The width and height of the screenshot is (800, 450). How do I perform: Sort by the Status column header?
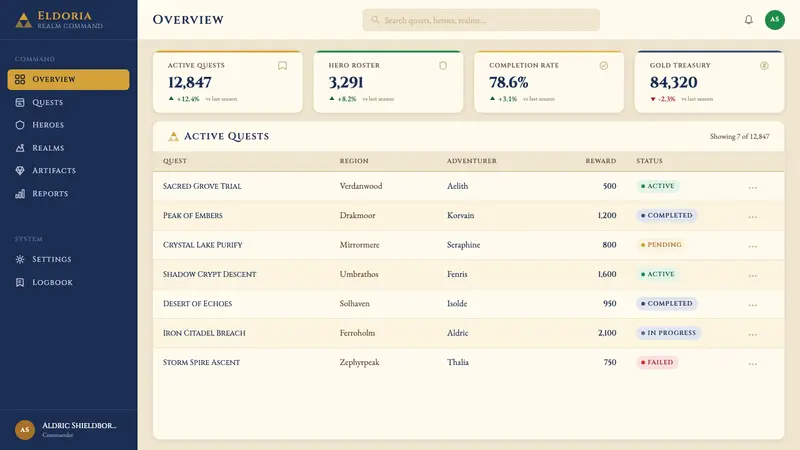click(649, 161)
